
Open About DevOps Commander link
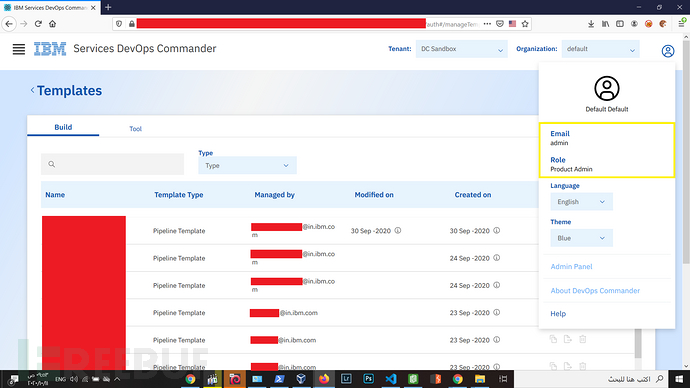pyautogui.click(x=595, y=290)
